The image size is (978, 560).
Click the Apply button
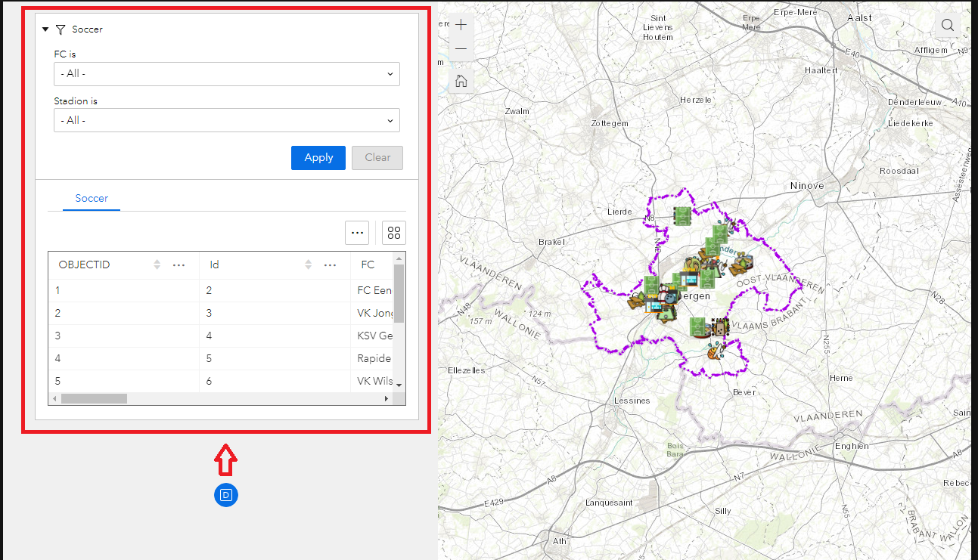click(x=318, y=157)
